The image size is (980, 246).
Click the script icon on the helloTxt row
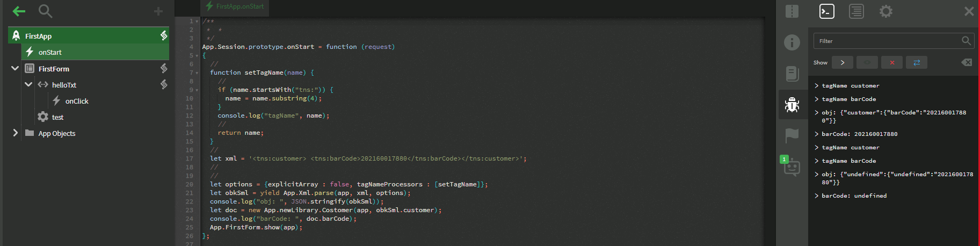(x=164, y=84)
